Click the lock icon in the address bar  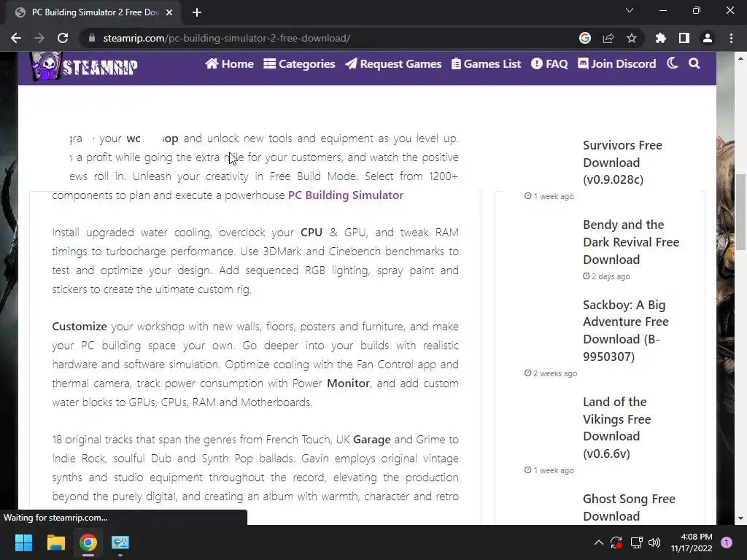pos(92,38)
